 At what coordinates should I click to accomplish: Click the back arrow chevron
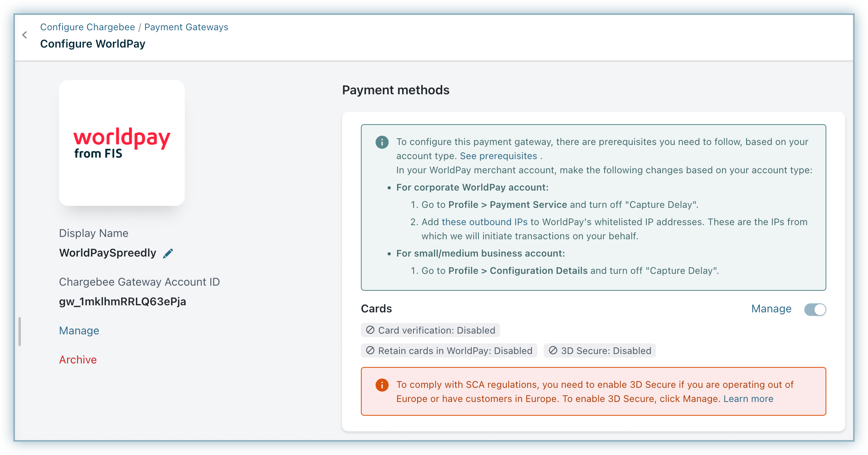coord(25,35)
